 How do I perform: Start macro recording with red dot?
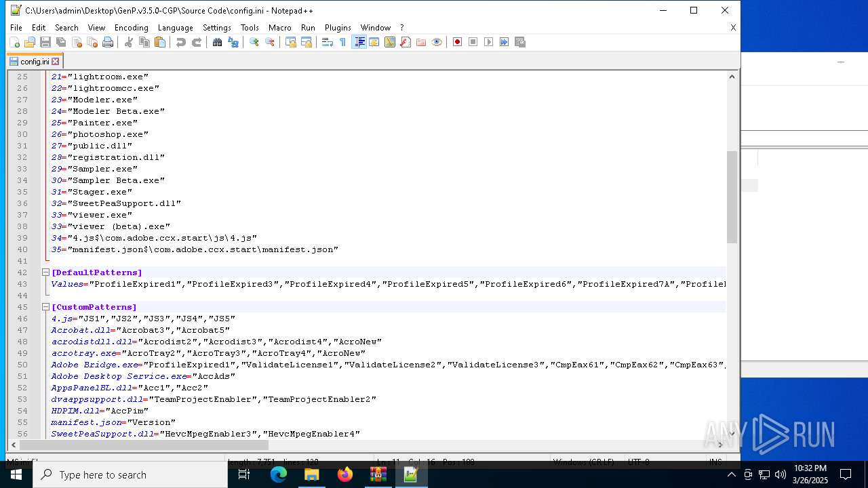[x=458, y=42]
